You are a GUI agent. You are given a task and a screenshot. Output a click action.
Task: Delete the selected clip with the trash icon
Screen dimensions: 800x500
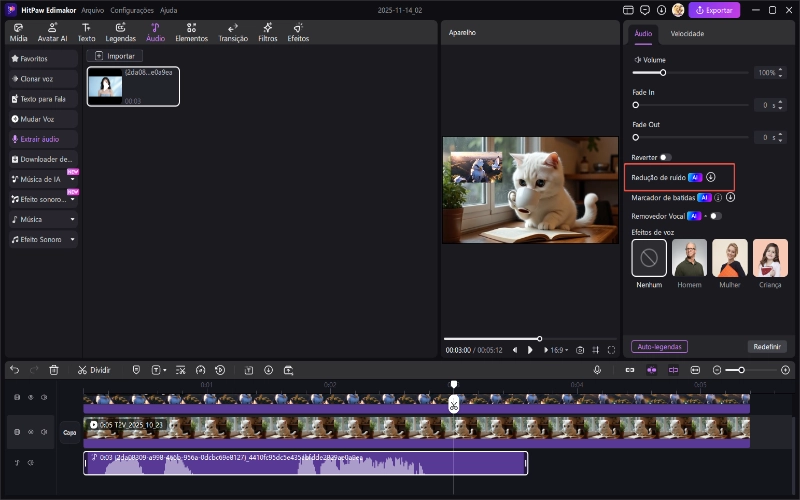54,369
